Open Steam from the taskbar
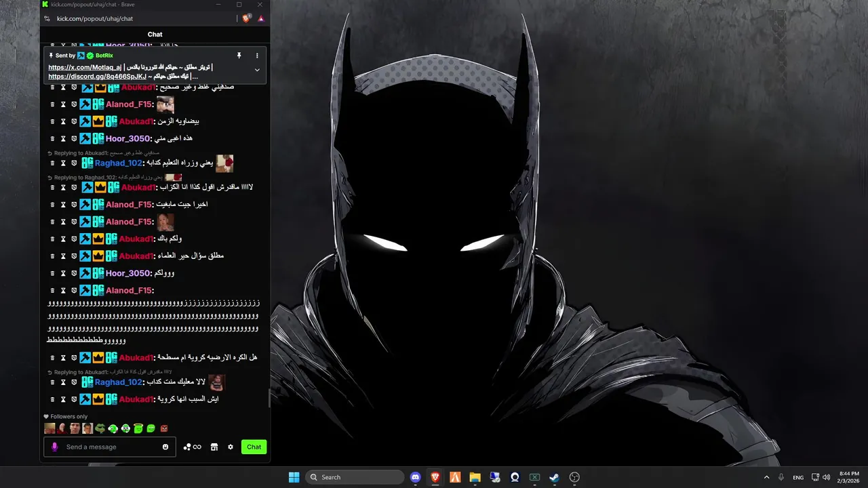The width and height of the screenshot is (868, 488). point(554,477)
